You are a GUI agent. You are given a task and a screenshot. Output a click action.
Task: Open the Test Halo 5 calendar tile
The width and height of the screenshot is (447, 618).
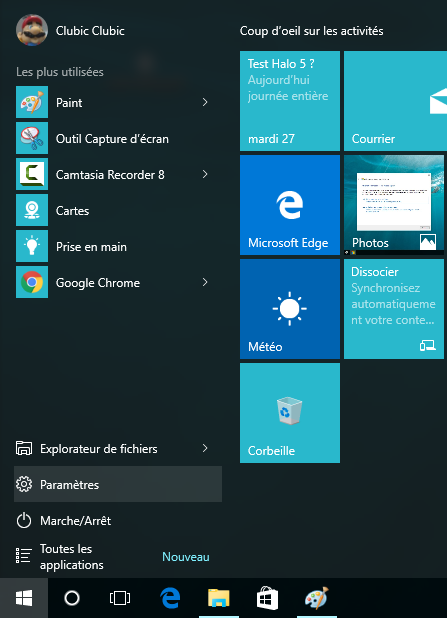[290, 101]
